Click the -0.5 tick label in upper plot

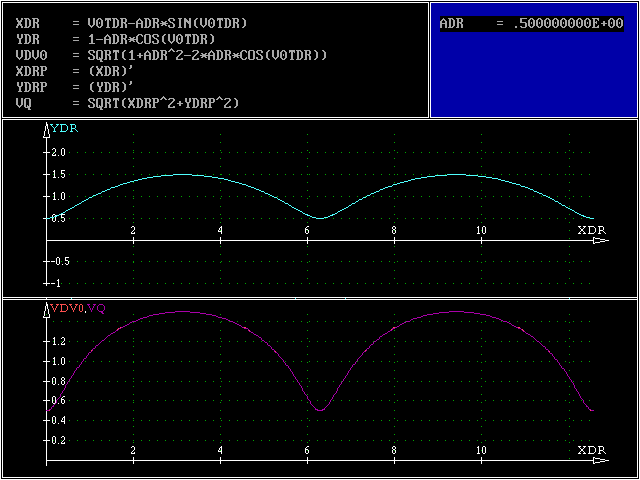tap(58, 261)
